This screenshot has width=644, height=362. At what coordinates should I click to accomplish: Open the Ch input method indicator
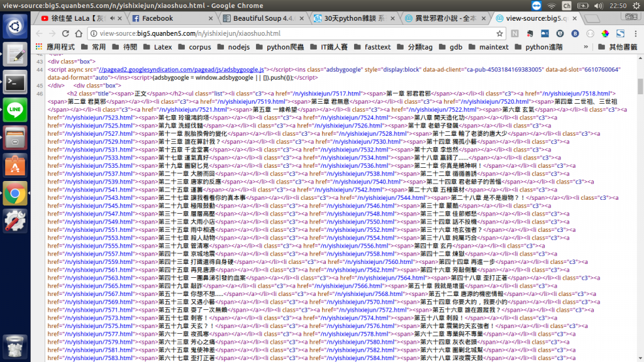click(x=567, y=6)
